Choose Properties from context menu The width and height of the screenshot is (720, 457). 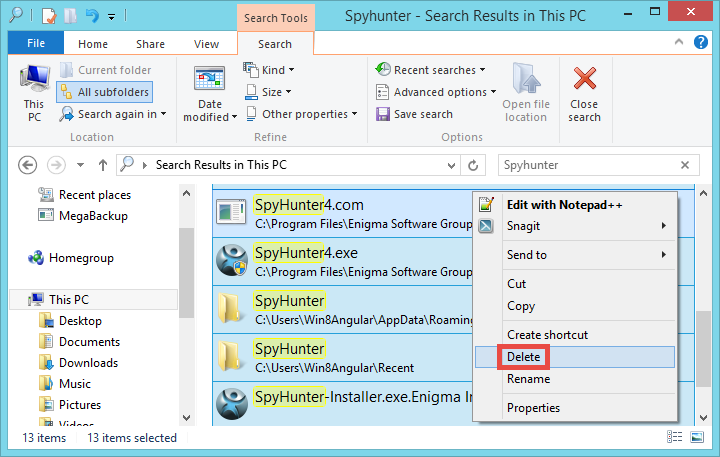click(576, 408)
